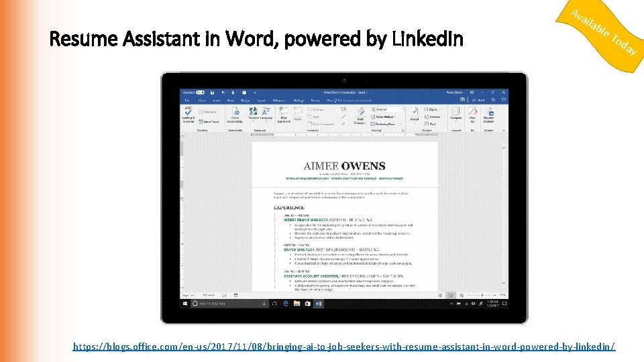The width and height of the screenshot is (644, 362).
Task: Run Check Accessibility
Action: 235,115
